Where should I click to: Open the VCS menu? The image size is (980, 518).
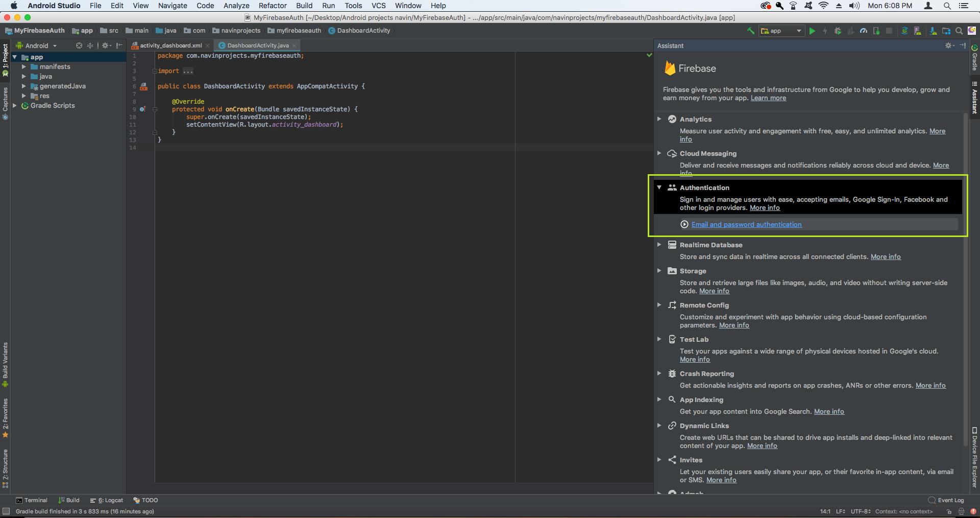click(378, 6)
